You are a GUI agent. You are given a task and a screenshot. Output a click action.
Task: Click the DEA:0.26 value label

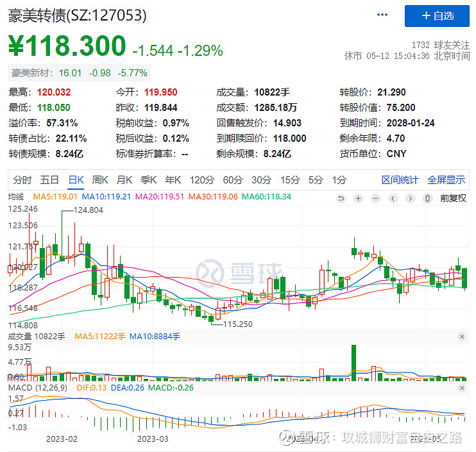(x=128, y=388)
